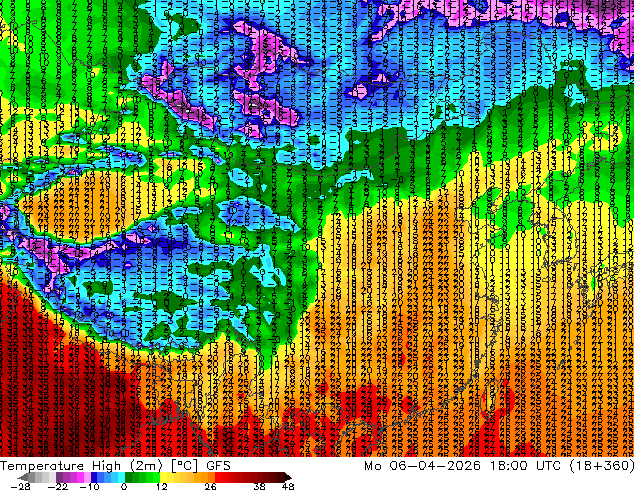
Task: Click the -10 label on the color scale
Action: click(89, 486)
